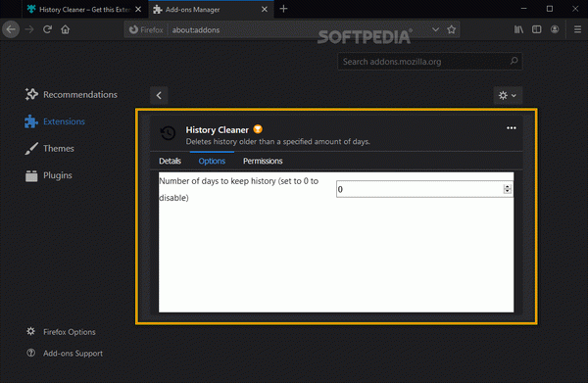
Task: Select the Options tab
Action: click(x=212, y=161)
